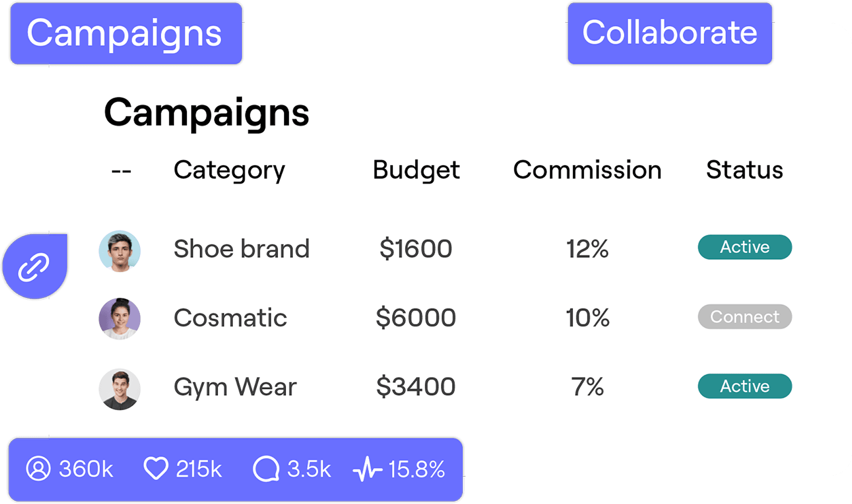Click the Collaborate button

point(670,33)
